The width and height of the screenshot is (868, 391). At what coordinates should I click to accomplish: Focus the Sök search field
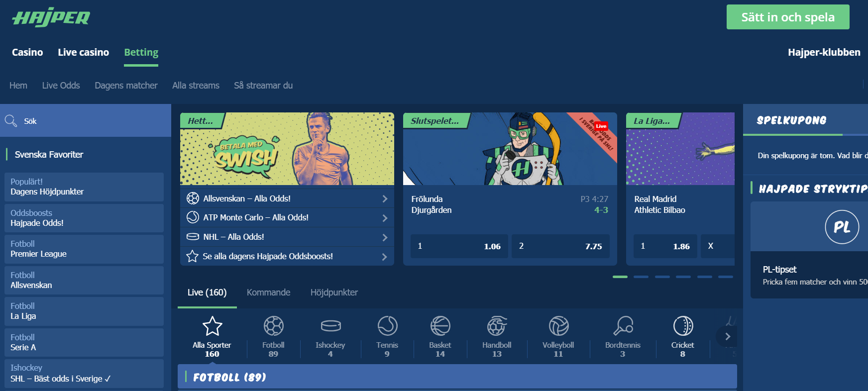pos(86,121)
